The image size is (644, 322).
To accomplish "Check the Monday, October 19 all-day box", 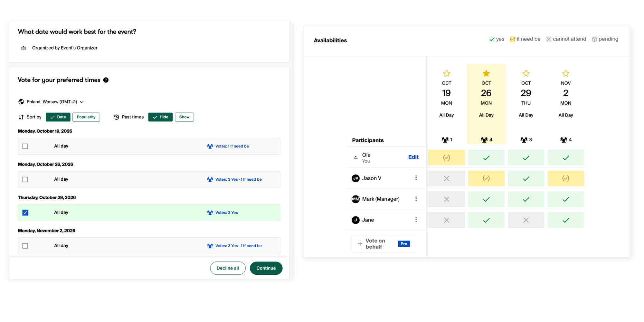I will click(25, 147).
